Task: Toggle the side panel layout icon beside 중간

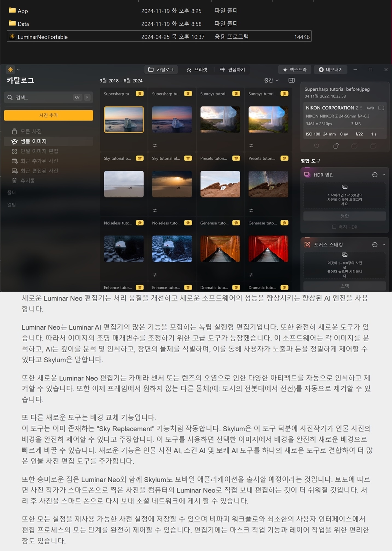Action: 292,80
